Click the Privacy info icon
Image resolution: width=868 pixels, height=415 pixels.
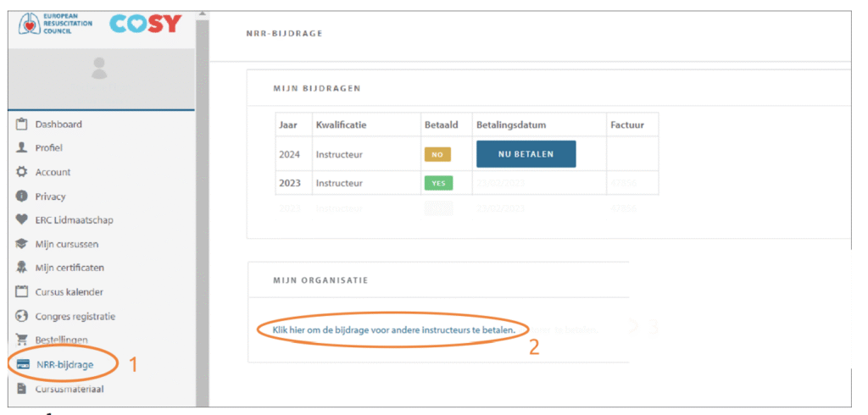tap(22, 196)
